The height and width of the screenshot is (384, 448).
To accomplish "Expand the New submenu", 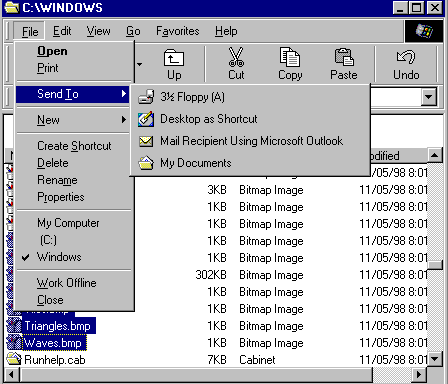I will (74, 120).
